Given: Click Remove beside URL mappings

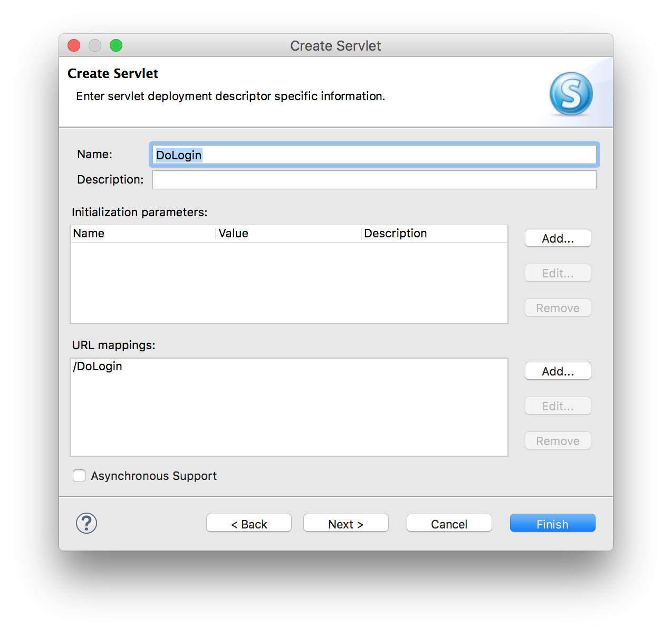Looking at the screenshot, I should tap(558, 440).
